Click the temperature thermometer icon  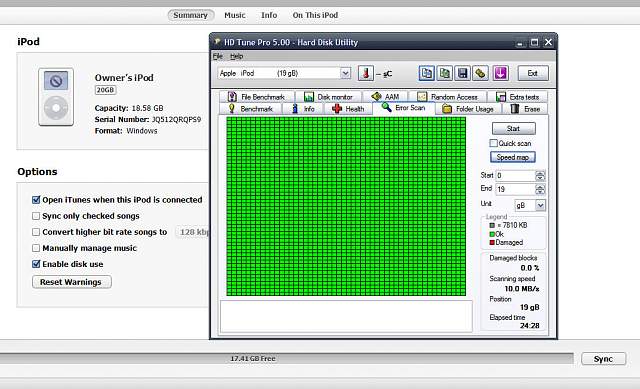tap(366, 73)
